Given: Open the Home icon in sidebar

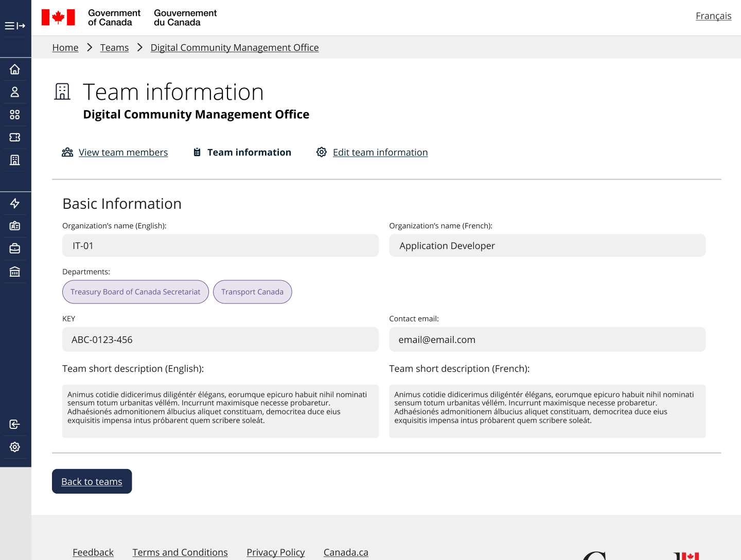Looking at the screenshot, I should point(15,69).
